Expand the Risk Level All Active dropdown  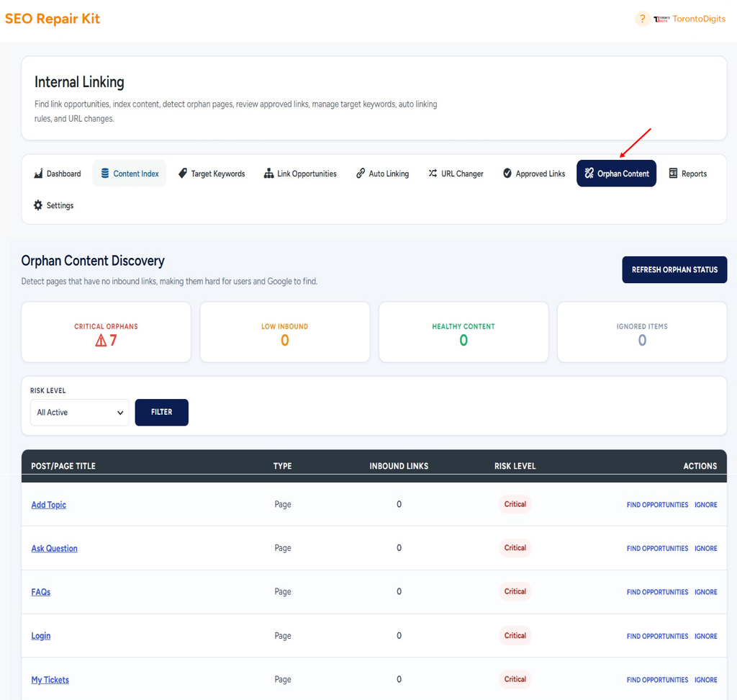click(79, 413)
